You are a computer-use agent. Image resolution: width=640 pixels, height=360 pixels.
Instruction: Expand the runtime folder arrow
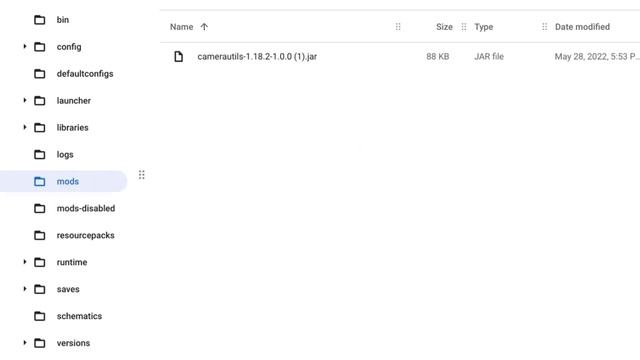[x=24, y=262]
